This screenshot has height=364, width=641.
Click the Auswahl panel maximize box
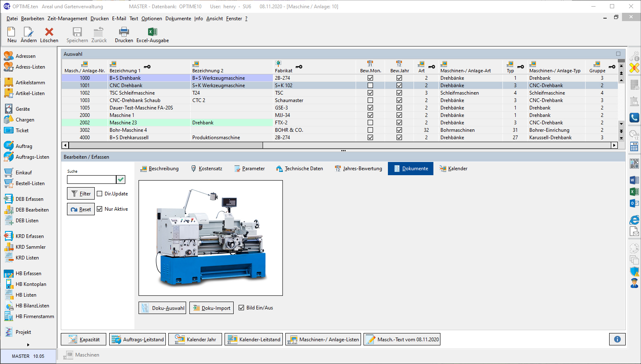(618, 54)
